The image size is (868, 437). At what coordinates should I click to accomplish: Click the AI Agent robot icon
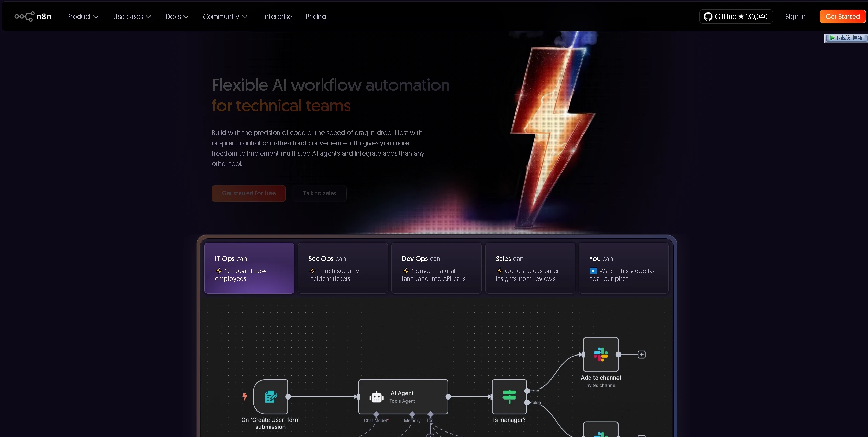pyautogui.click(x=377, y=397)
